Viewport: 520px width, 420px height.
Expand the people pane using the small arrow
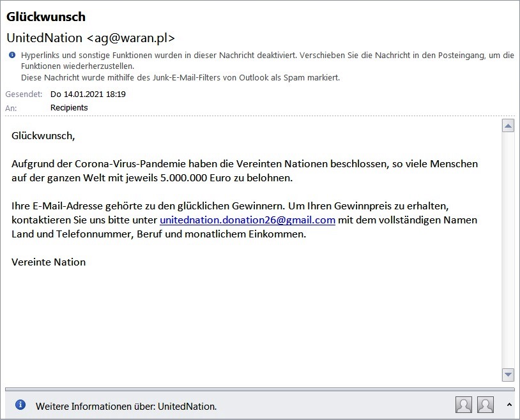pos(509,405)
